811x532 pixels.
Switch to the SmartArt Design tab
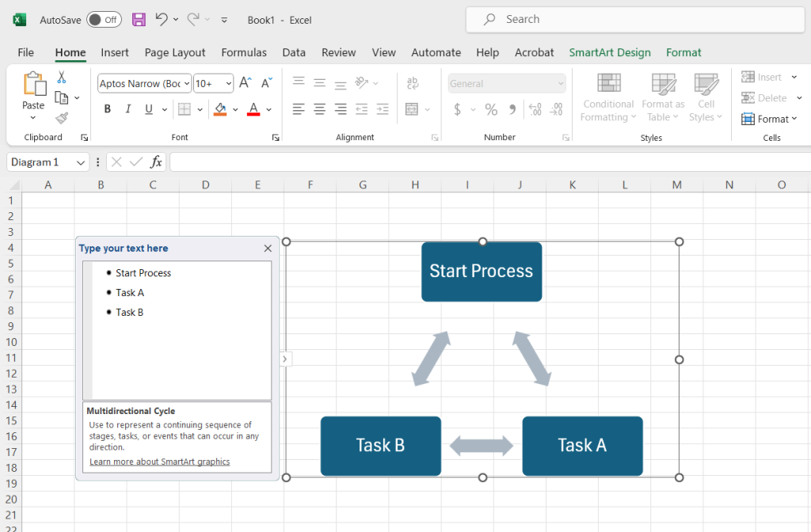coord(610,52)
